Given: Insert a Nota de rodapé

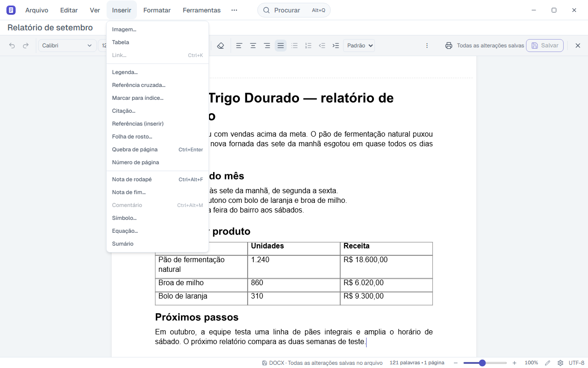Looking at the screenshot, I should click(x=158, y=179).
